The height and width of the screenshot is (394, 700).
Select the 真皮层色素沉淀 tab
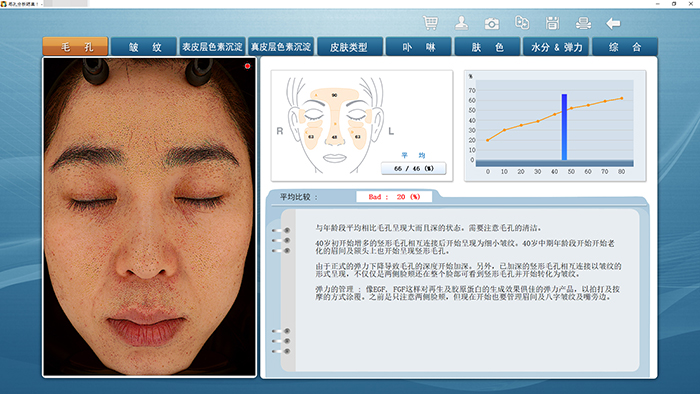click(281, 47)
